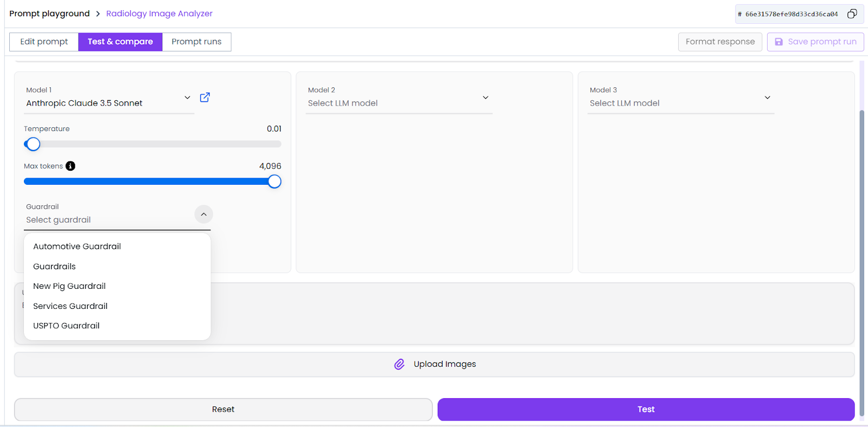The image size is (868, 427).
Task: Go to Prompt playground breadcrumb
Action: [x=49, y=14]
